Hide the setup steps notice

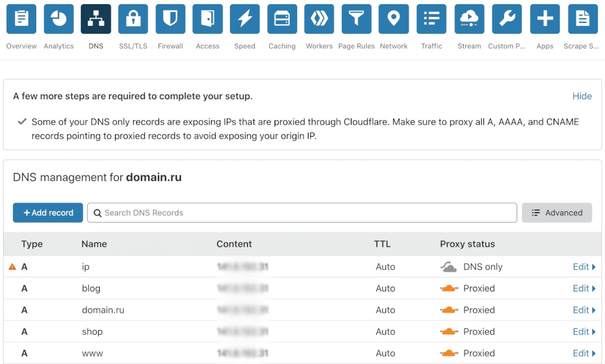[582, 96]
